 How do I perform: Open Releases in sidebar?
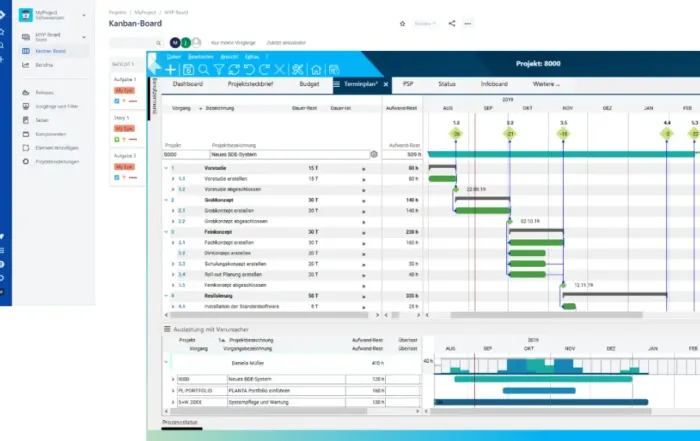coord(45,93)
